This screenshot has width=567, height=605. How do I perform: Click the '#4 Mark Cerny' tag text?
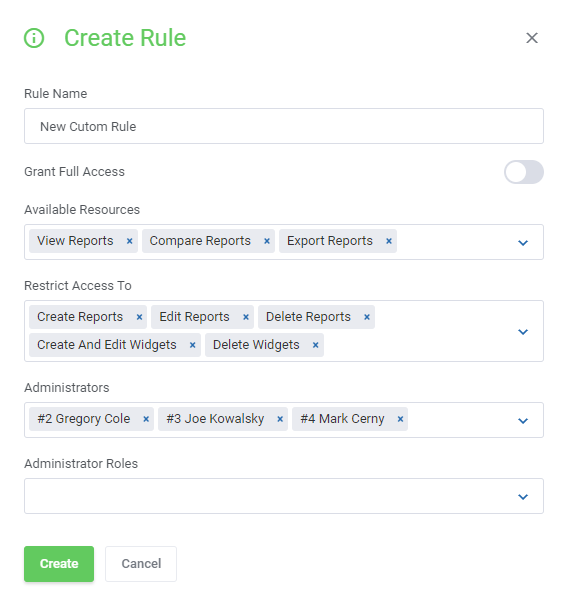click(x=343, y=419)
